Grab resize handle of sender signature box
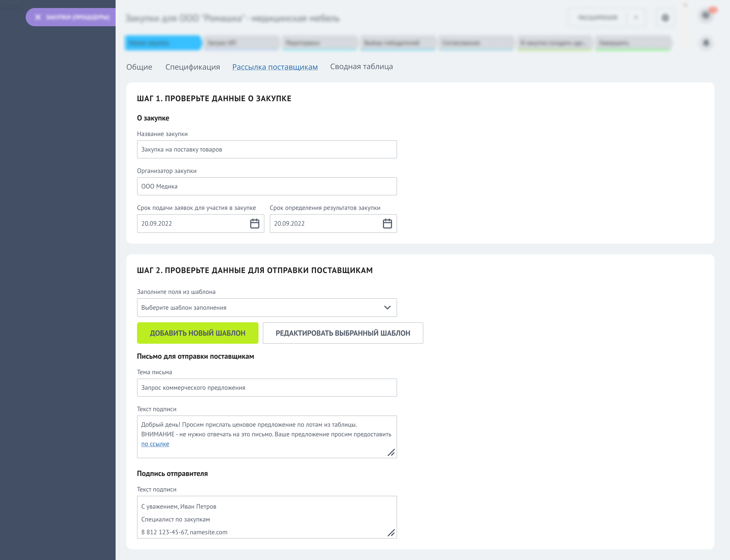 click(x=391, y=533)
